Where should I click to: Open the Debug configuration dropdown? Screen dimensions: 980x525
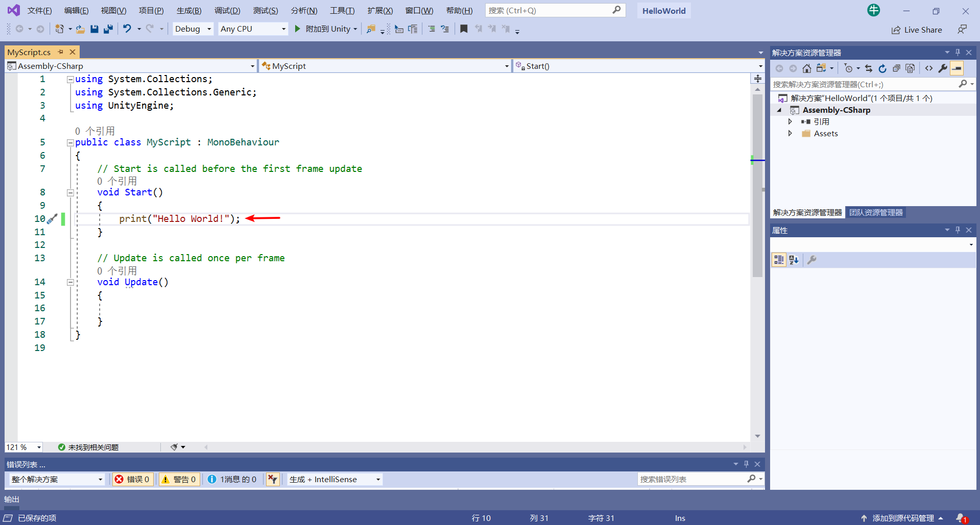[193, 29]
